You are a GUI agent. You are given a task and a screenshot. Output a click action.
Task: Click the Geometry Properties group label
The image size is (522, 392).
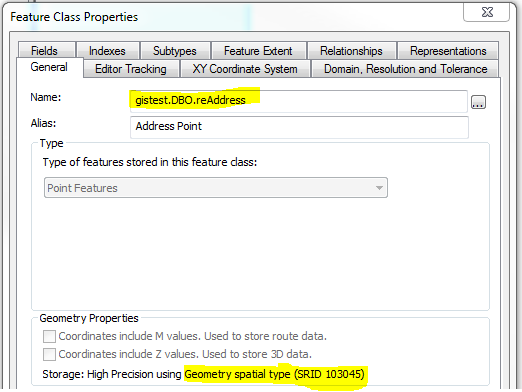coord(89,318)
